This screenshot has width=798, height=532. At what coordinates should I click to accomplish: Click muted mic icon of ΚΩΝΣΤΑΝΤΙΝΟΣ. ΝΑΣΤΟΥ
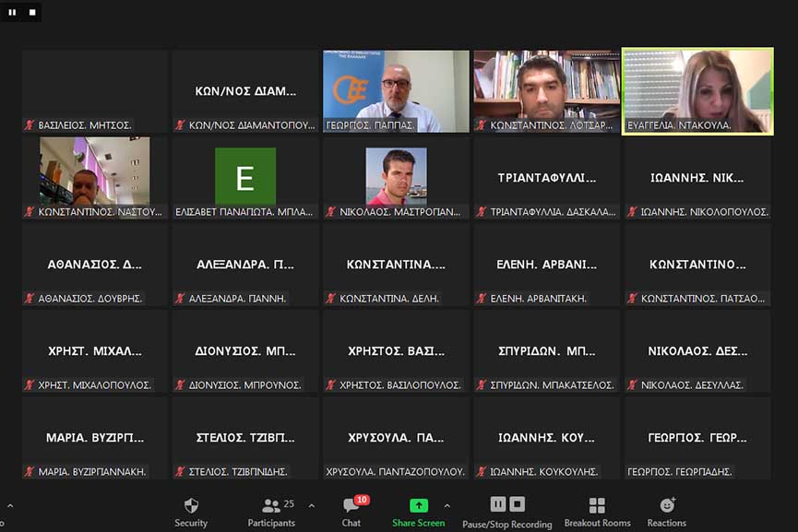(x=29, y=211)
